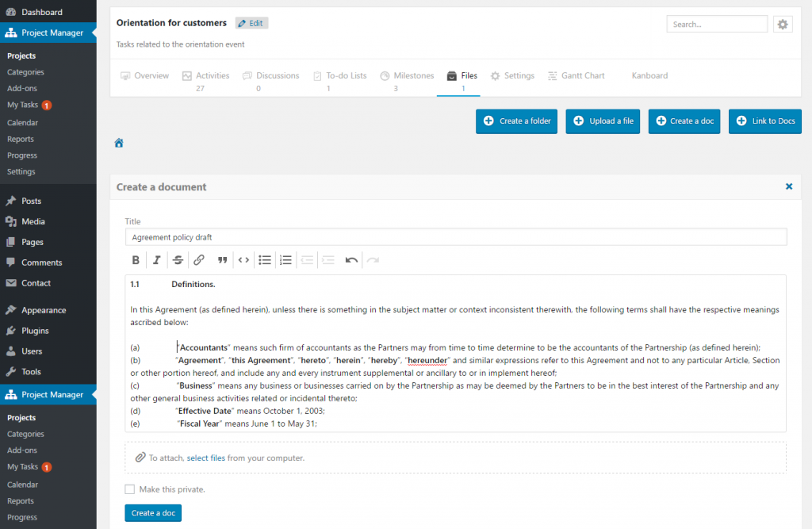Click the Upload a file button
812x529 pixels.
click(x=602, y=121)
